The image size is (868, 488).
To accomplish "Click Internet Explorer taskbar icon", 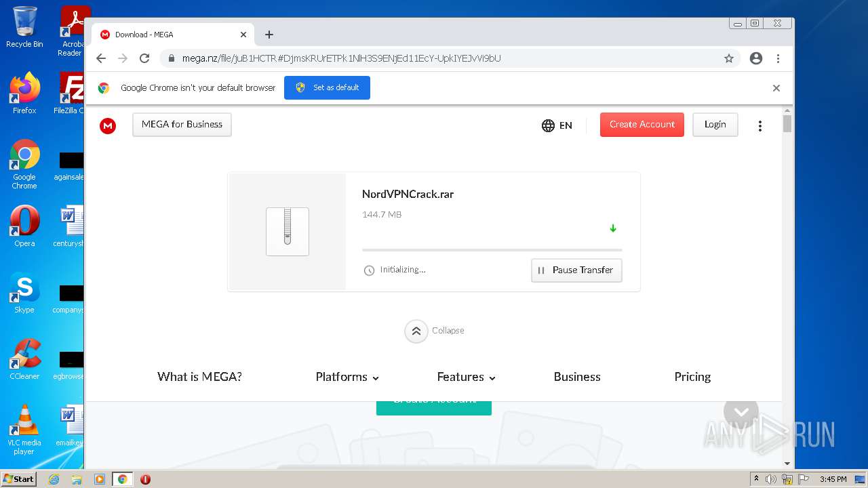I will click(x=54, y=479).
